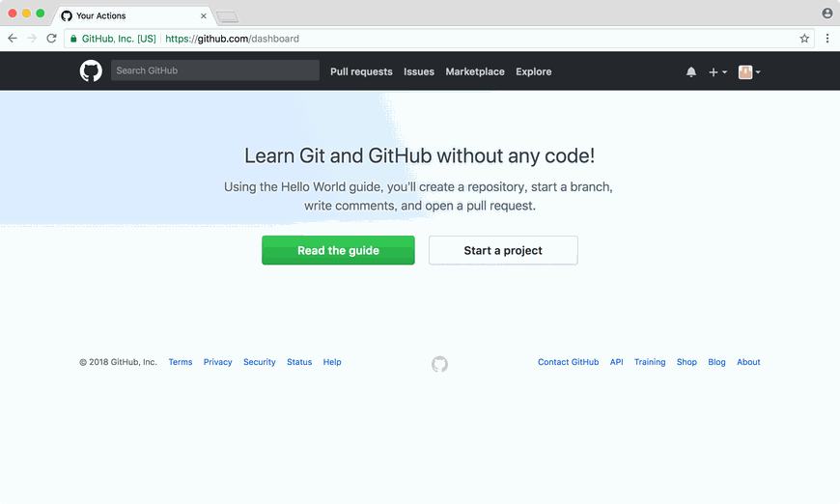This screenshot has width=840, height=504.
Task: Select the Your Actions browser tab
Action: (x=134, y=16)
